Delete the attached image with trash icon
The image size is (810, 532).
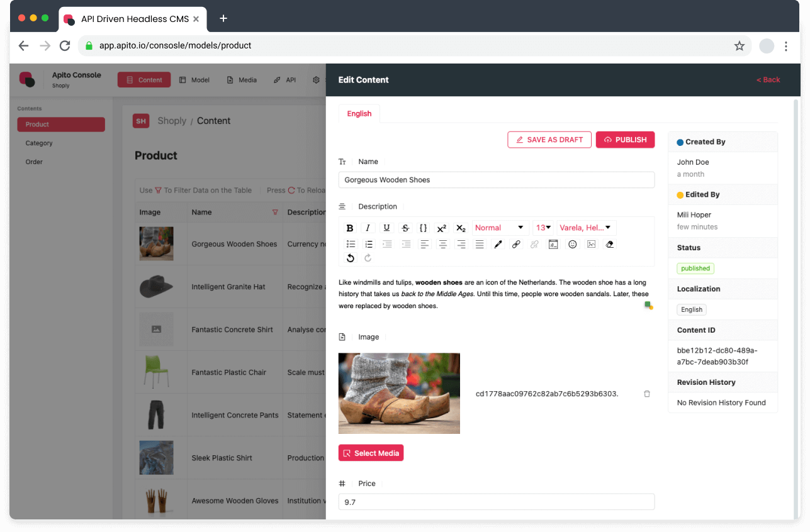point(646,394)
